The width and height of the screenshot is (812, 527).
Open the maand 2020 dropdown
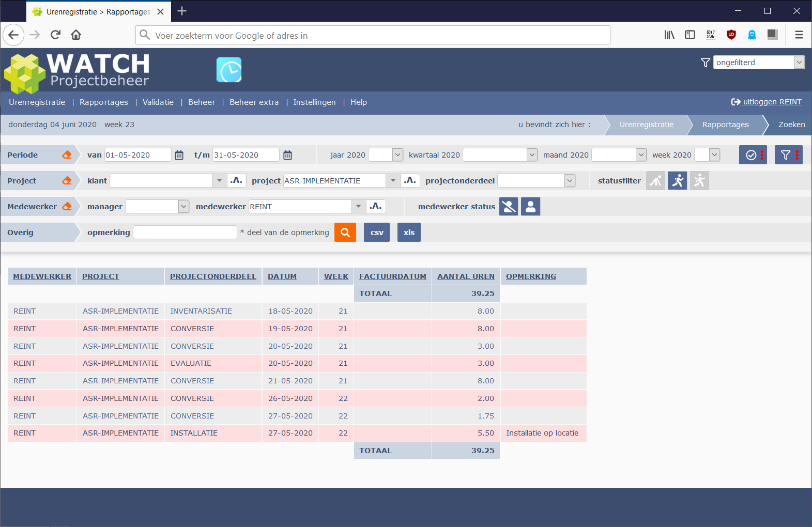pyautogui.click(x=619, y=154)
